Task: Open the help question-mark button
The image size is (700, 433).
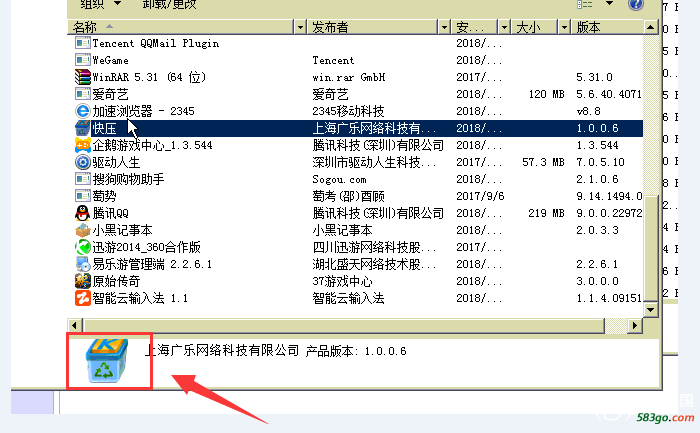Action: (635, 4)
